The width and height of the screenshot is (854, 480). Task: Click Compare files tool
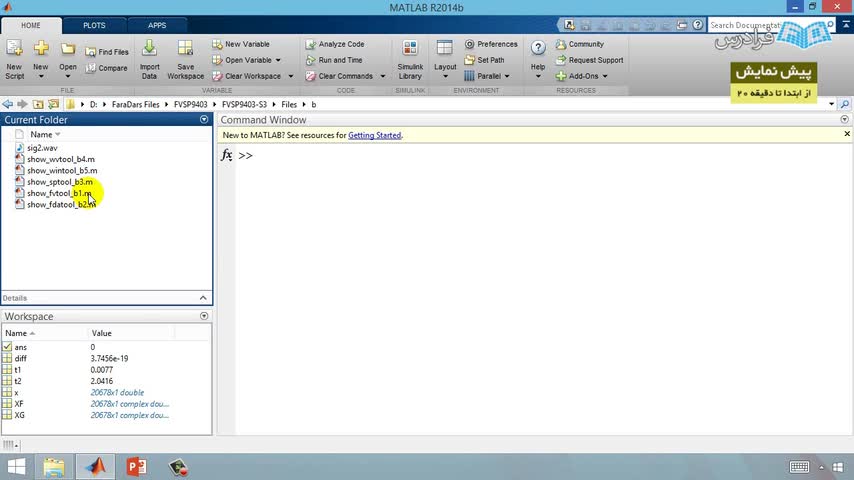[107, 68]
